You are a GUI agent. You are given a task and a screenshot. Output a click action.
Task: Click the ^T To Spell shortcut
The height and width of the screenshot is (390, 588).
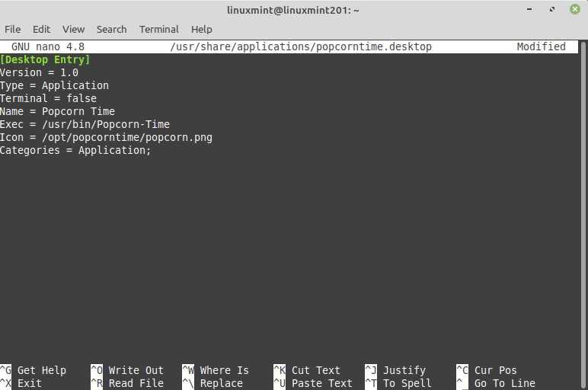coord(398,383)
